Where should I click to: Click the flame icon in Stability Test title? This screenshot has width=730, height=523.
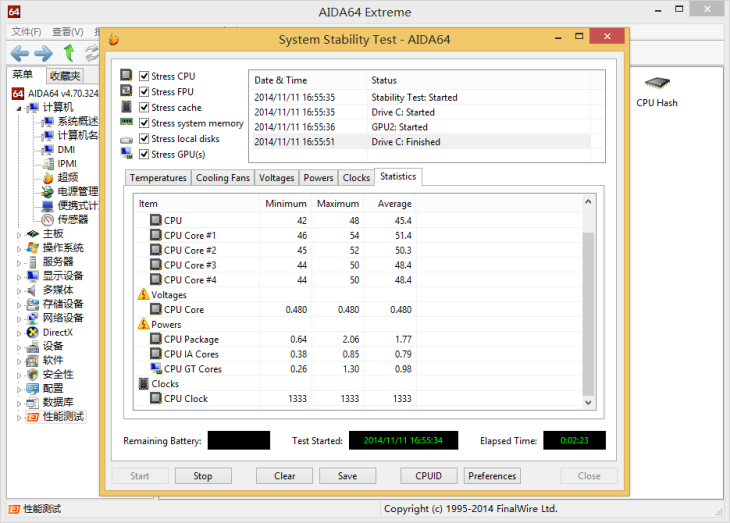click(114, 39)
